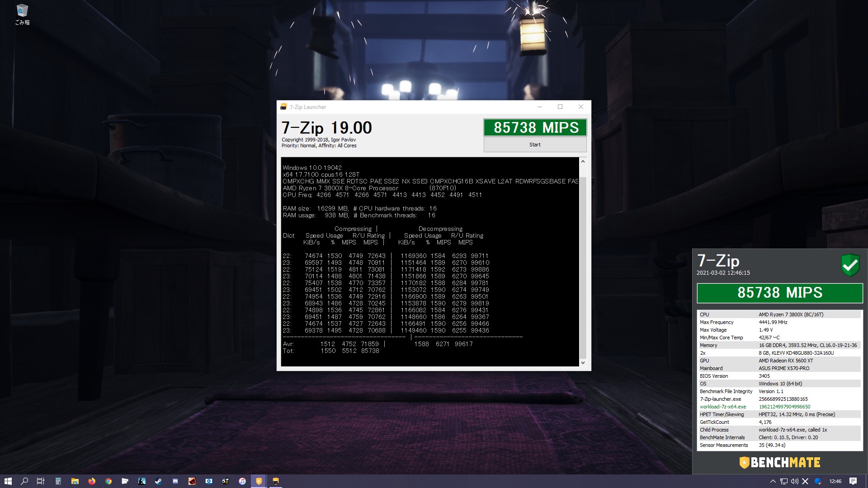Click the BenchMate panel's 85738 MIPS score bar

point(780,293)
